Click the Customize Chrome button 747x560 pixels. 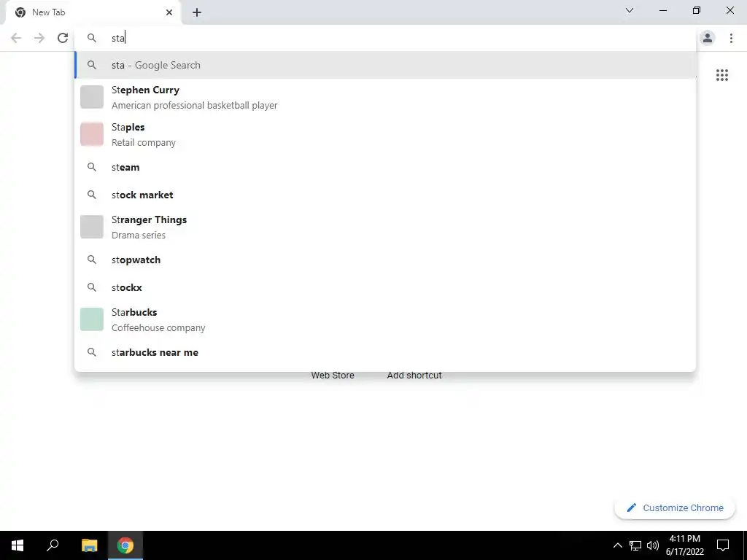675,507
